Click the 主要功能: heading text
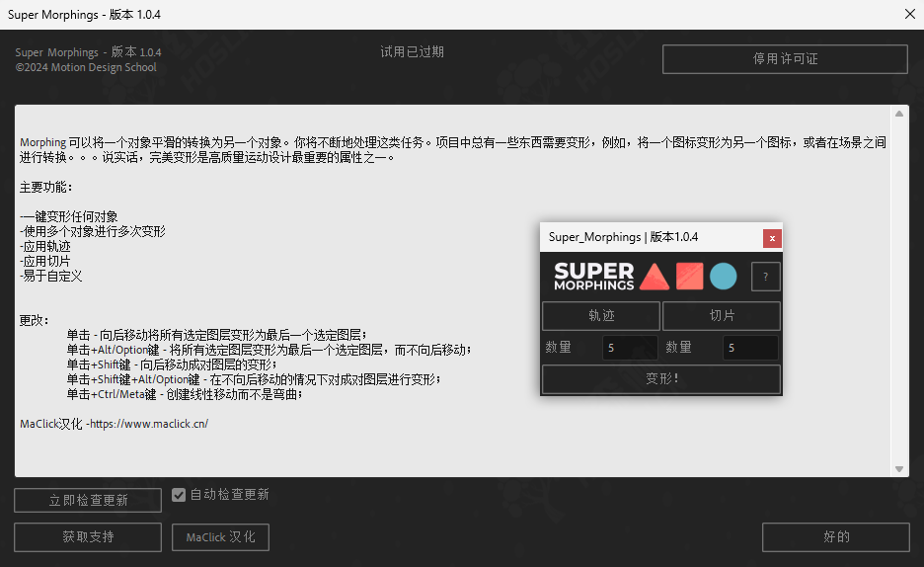Viewport: 924px width, 567px height. click(46, 188)
